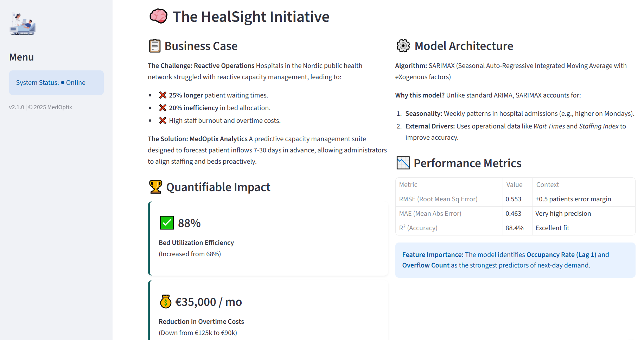Click the trophy icon beside Quantifiable Impact
The width and height of the screenshot is (644, 340).
pos(155,187)
